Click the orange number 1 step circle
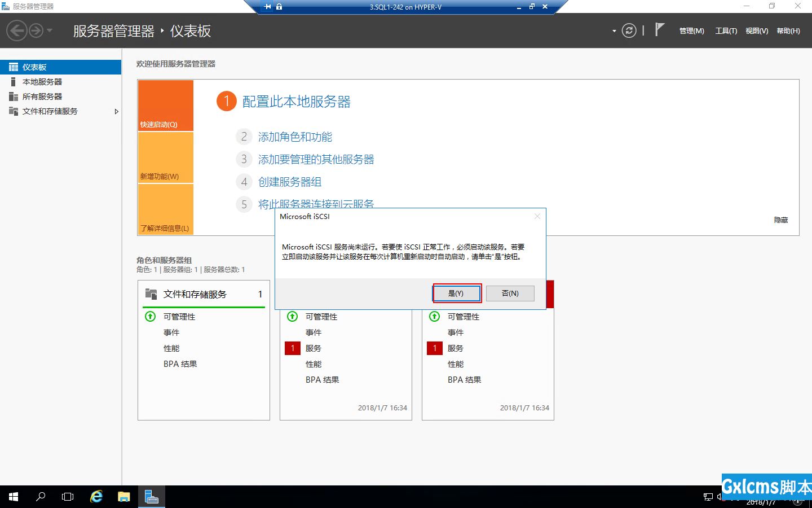 click(227, 102)
